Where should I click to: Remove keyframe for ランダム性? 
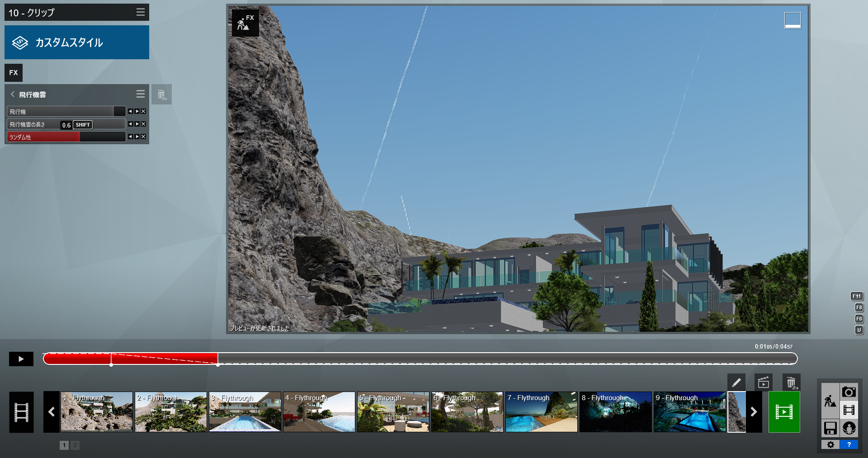[143, 137]
